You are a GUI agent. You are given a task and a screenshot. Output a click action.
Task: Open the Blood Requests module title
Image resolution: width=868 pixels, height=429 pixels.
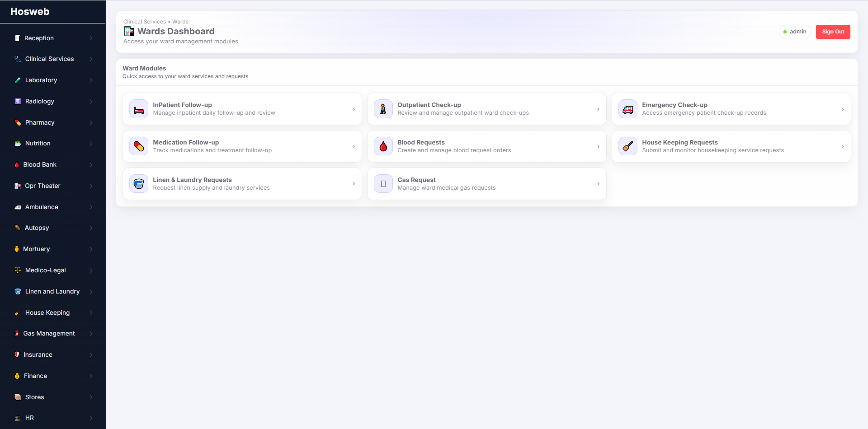[421, 142]
